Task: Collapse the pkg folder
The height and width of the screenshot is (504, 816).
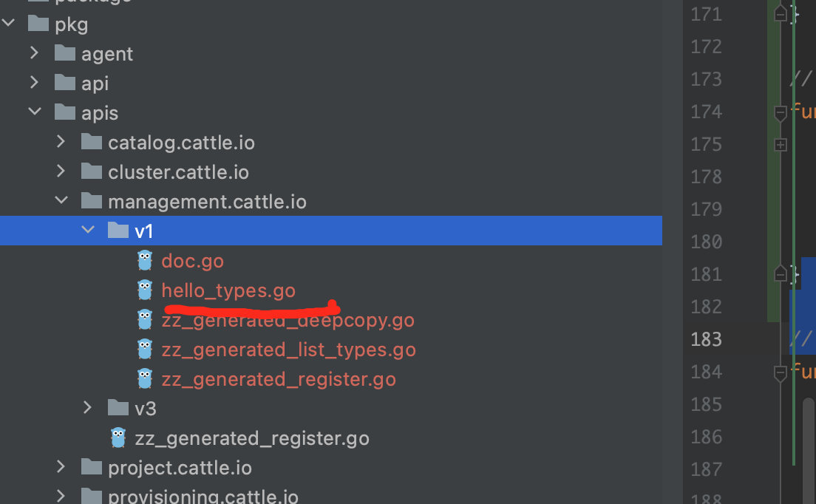Action: tap(8, 24)
